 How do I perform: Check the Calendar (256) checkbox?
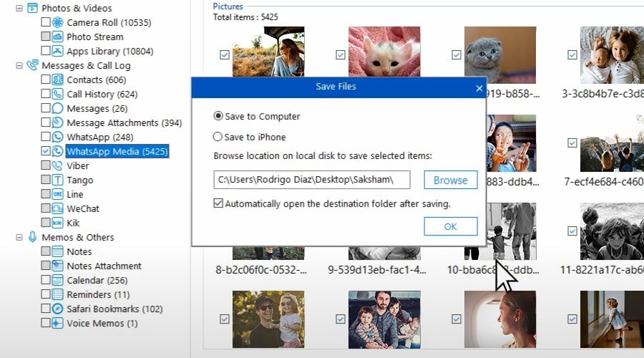pyautogui.click(x=46, y=280)
